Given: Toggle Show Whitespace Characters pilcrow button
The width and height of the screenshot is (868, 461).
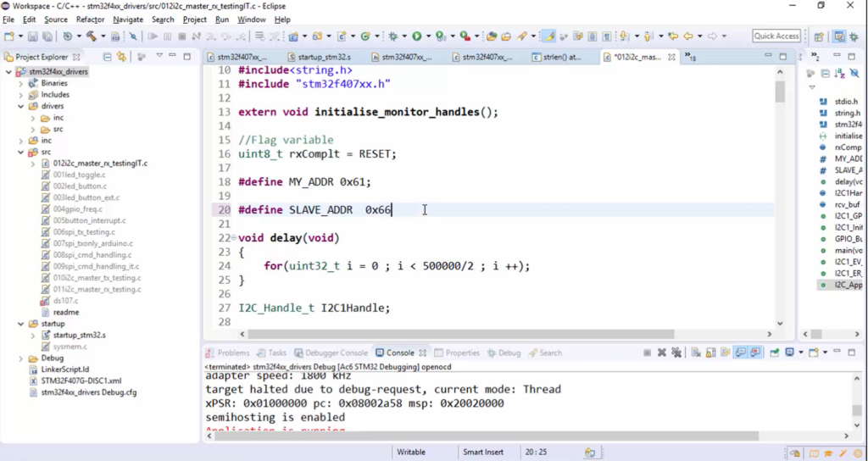Looking at the screenshot, I should point(607,36).
